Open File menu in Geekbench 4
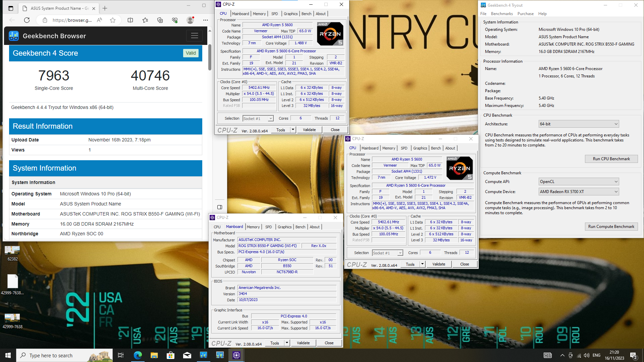644x362 pixels. point(483,14)
